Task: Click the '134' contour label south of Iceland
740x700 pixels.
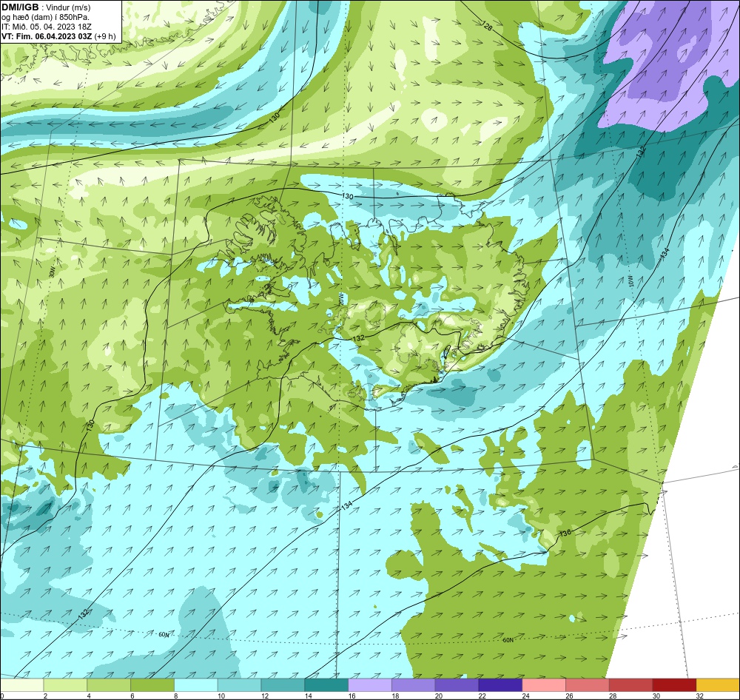Action: click(x=347, y=505)
